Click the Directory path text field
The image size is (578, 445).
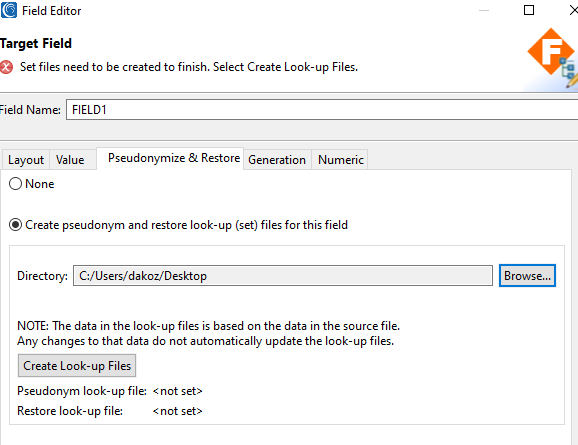[x=283, y=275]
